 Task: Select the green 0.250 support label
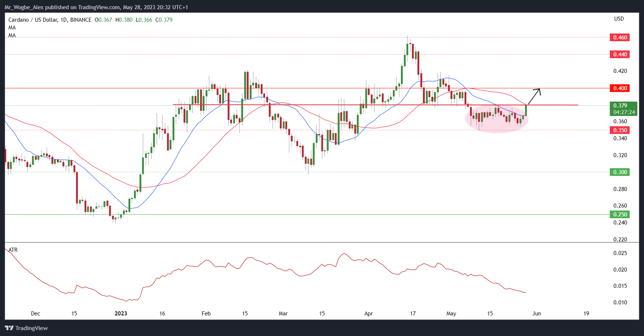(620, 215)
